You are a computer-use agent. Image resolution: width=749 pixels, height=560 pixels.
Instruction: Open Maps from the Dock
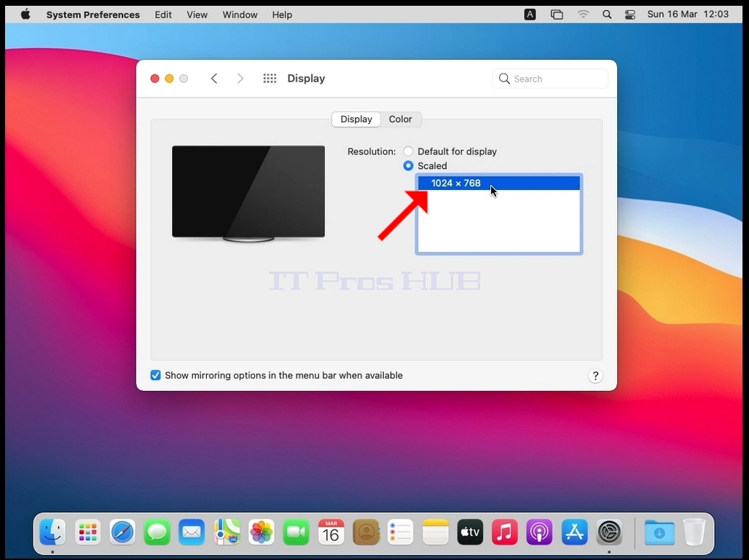click(x=227, y=532)
